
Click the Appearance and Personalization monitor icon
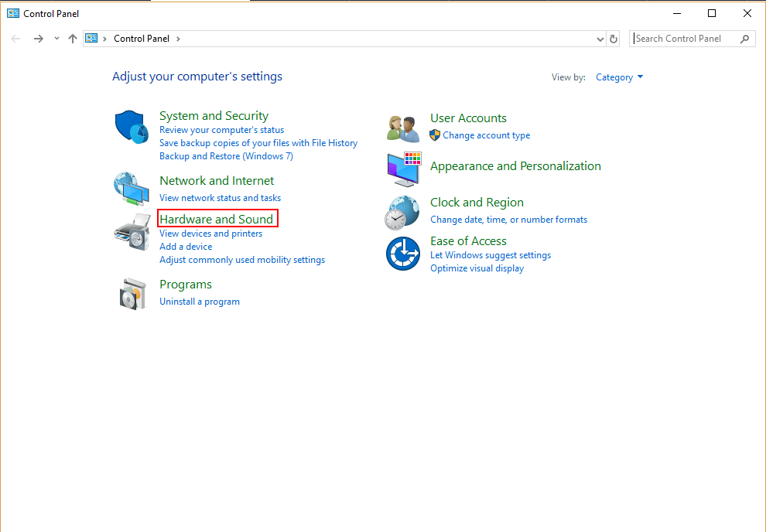pyautogui.click(x=404, y=169)
